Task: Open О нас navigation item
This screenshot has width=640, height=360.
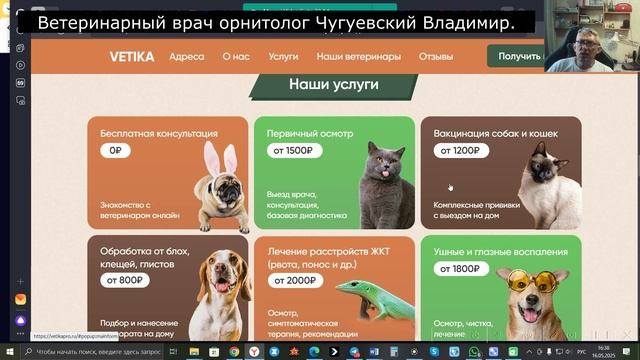Action: point(236,57)
